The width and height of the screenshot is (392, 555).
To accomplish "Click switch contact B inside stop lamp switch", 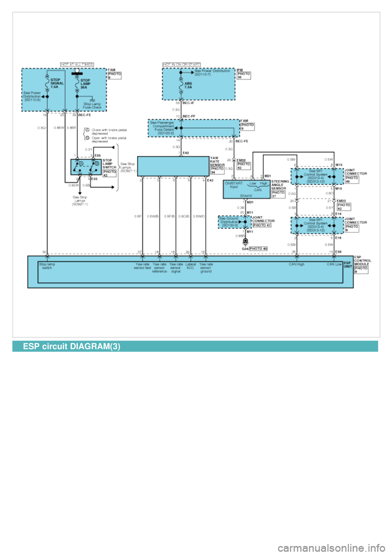I will pyautogui.click(x=97, y=164).
